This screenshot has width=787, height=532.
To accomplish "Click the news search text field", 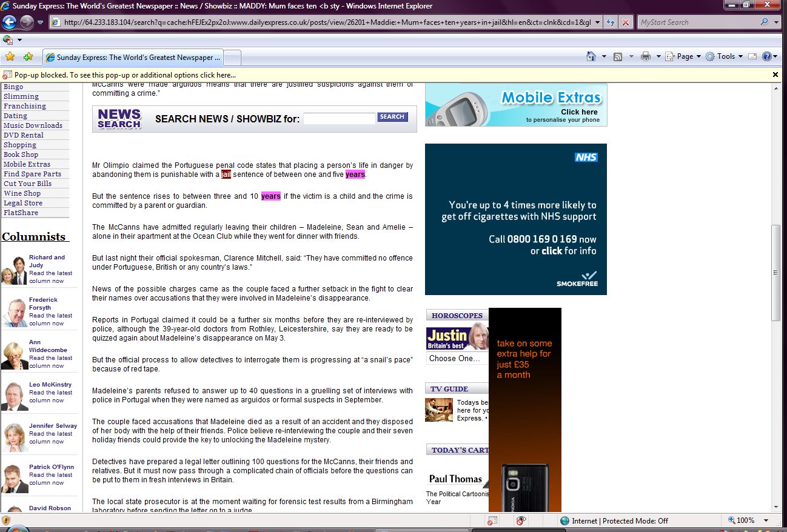I will point(339,119).
